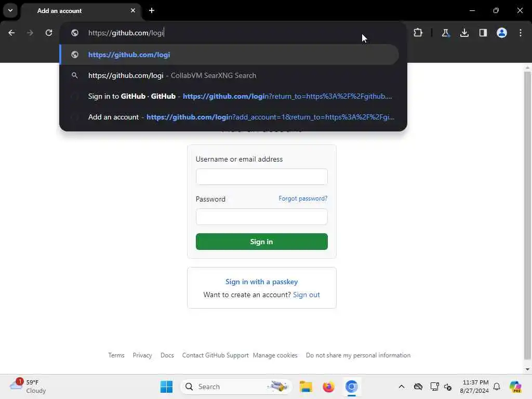Open Contact GitHub Support link
Viewport: 532px width, 399px height.
click(x=215, y=355)
